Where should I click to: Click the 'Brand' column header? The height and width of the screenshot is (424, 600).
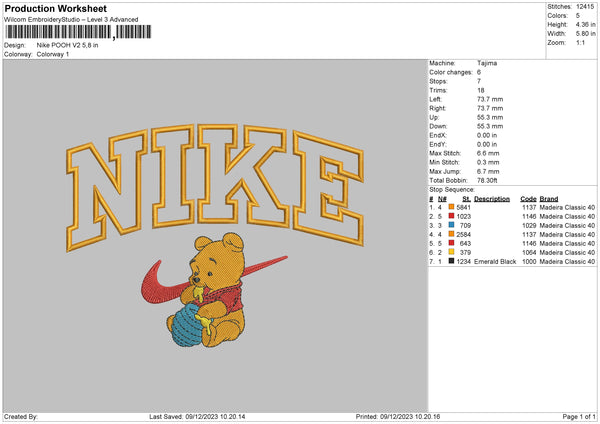coord(549,199)
